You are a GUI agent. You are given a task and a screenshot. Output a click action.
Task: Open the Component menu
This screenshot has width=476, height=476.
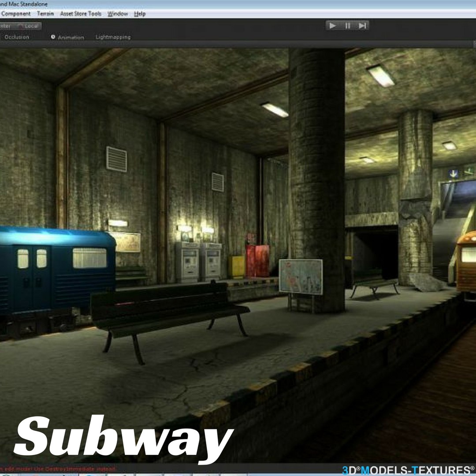[16, 14]
